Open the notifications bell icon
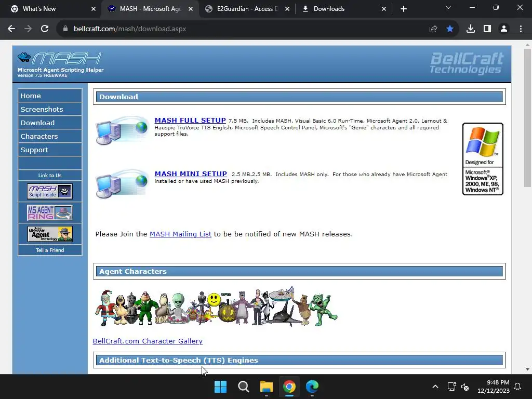Viewport: 532px width, 399px height. pos(518,387)
